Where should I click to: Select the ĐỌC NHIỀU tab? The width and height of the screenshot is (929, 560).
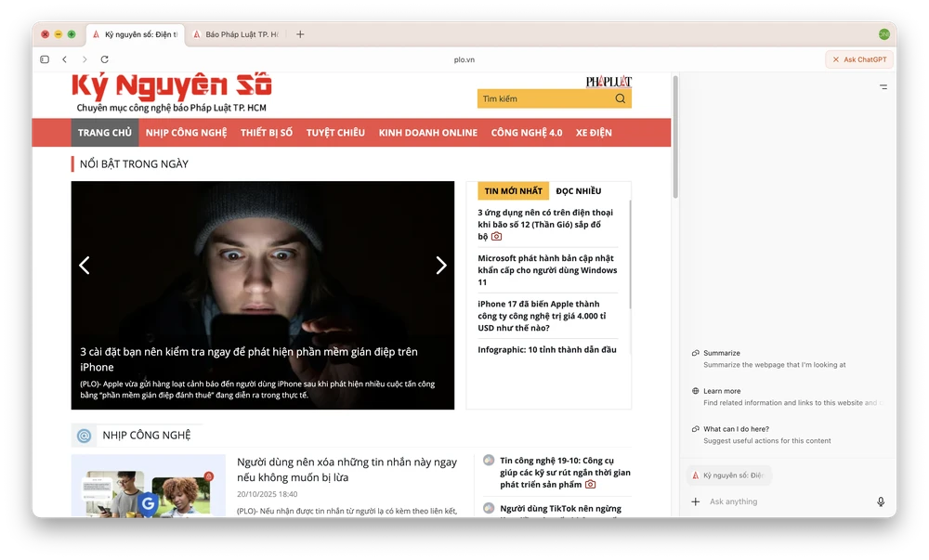point(579,191)
